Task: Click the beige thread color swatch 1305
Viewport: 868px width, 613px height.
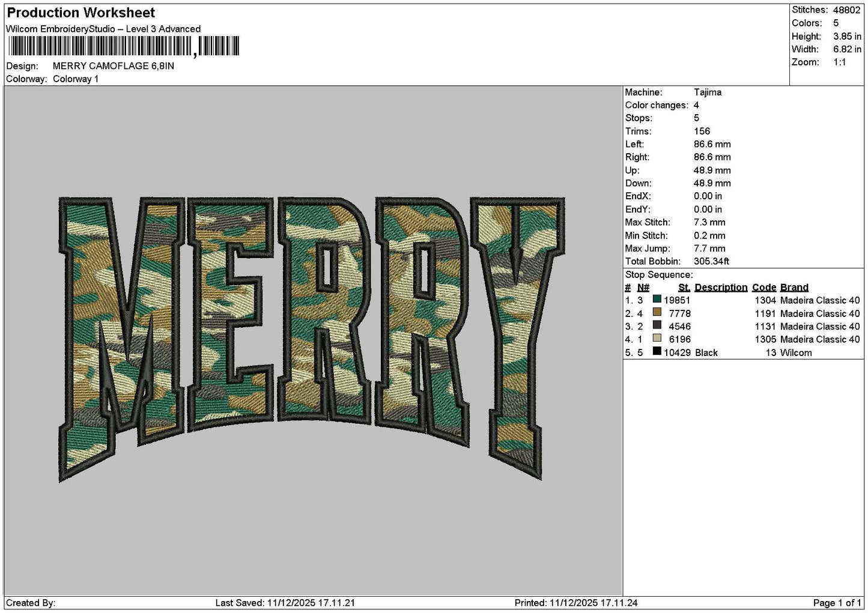Action: (x=657, y=339)
